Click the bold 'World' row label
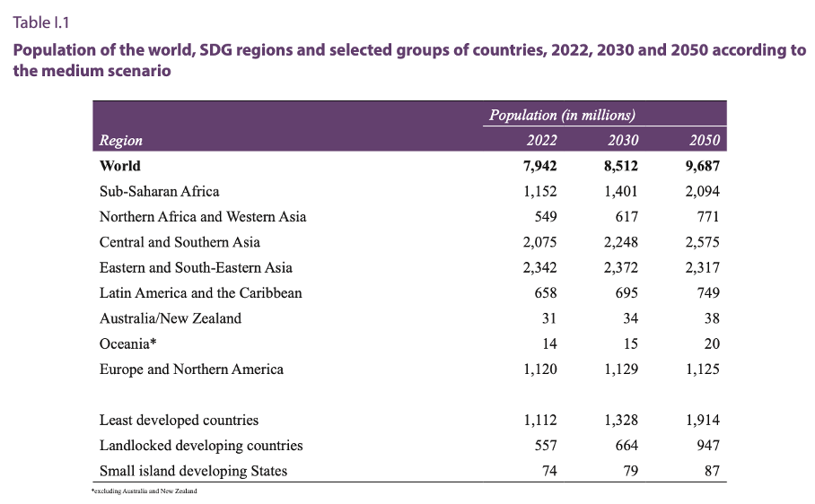 click(x=120, y=166)
